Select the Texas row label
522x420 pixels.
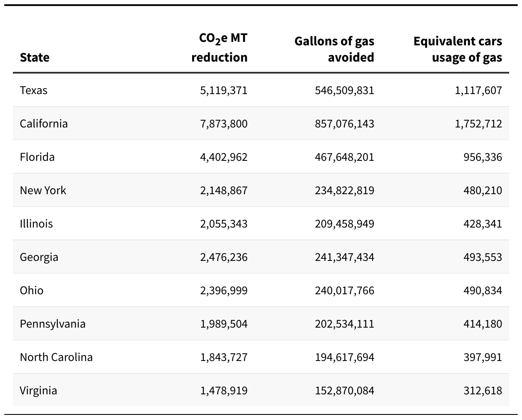pos(34,90)
